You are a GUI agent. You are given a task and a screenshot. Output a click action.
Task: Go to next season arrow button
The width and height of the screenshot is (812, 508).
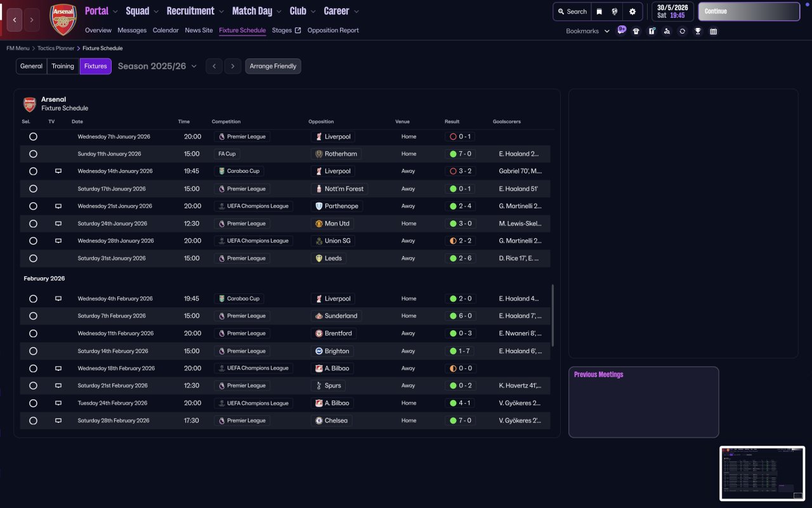[233, 66]
